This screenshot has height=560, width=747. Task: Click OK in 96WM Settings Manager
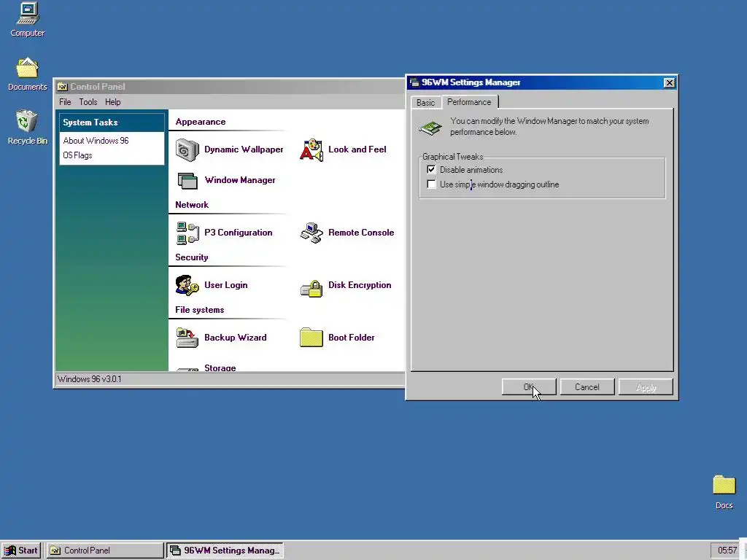pyautogui.click(x=529, y=387)
